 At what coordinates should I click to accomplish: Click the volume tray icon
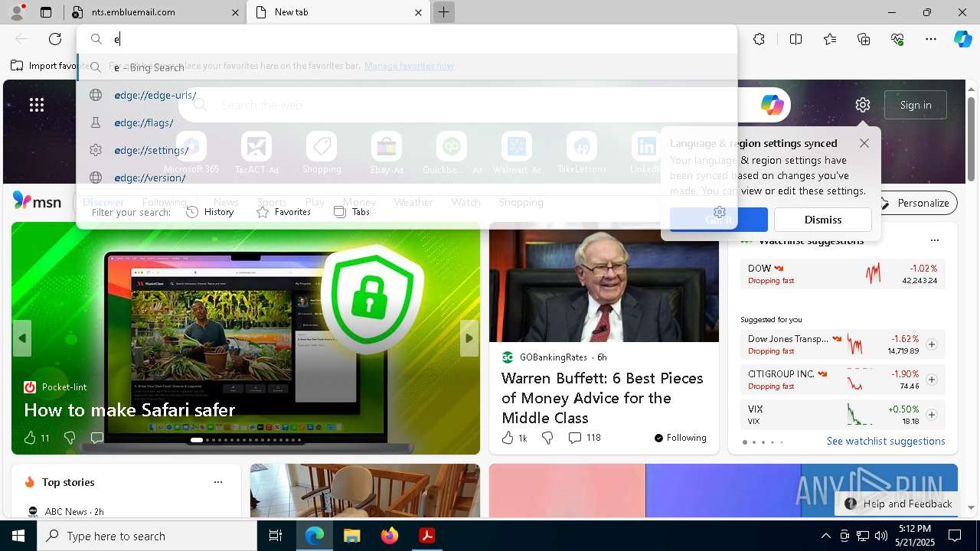(880, 536)
